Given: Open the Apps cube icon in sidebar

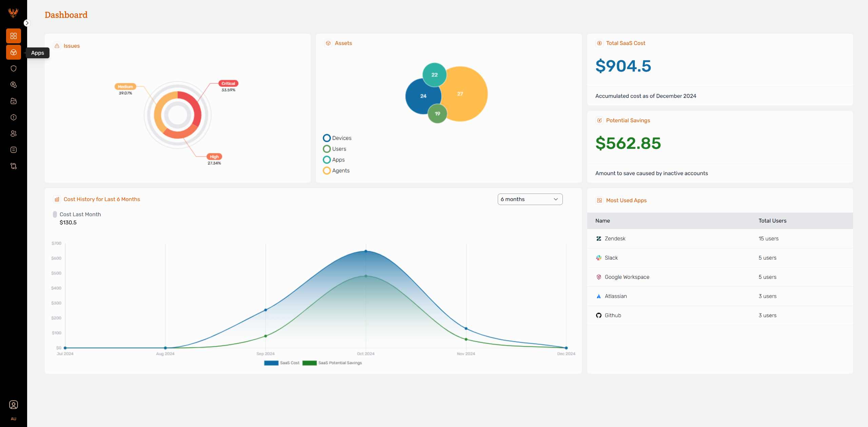Looking at the screenshot, I should (x=14, y=52).
